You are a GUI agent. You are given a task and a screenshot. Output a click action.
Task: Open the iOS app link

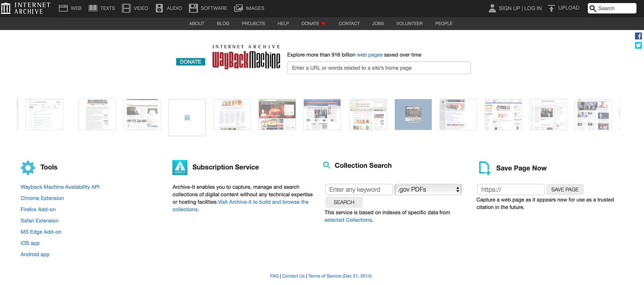pyautogui.click(x=30, y=243)
